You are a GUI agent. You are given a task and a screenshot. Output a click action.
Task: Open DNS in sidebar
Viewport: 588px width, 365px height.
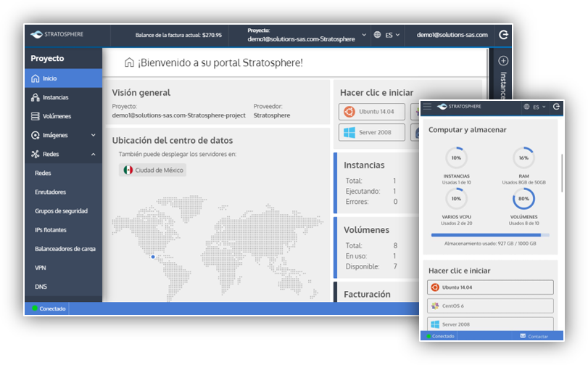point(41,287)
